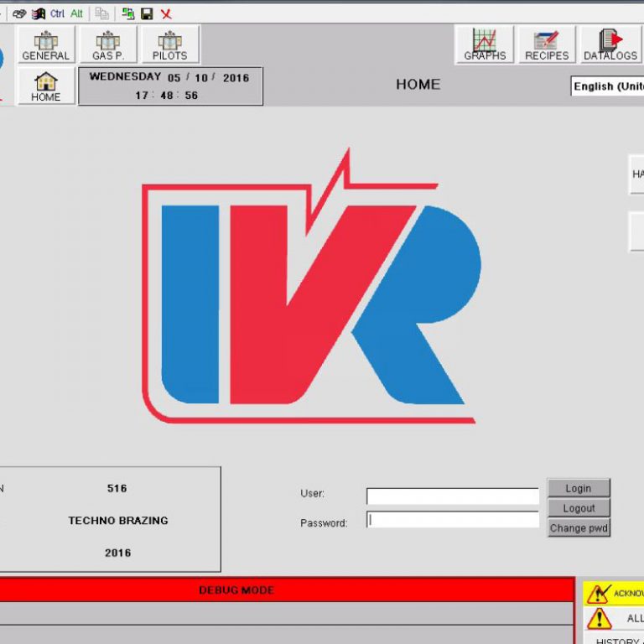Click into the User input field
Viewport: 644px width, 644px height.
click(x=453, y=496)
